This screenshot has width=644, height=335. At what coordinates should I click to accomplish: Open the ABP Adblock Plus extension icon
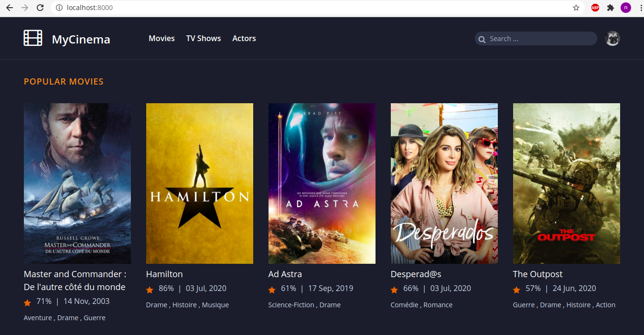(x=595, y=8)
